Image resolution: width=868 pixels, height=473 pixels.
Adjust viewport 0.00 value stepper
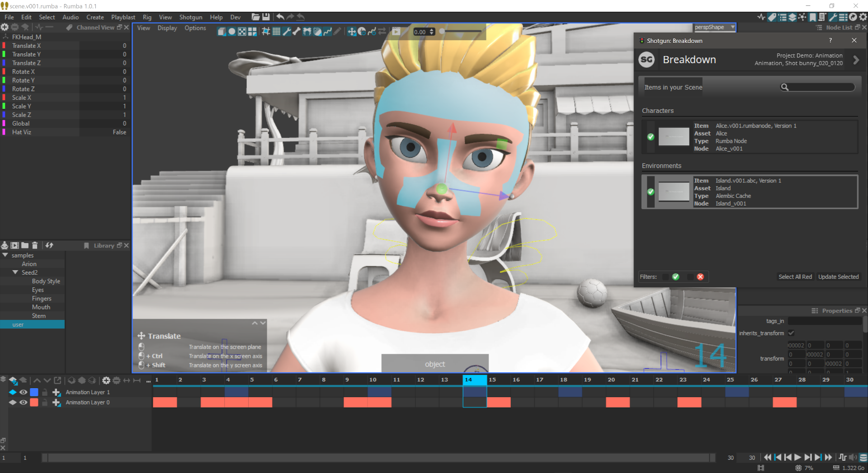(x=432, y=32)
